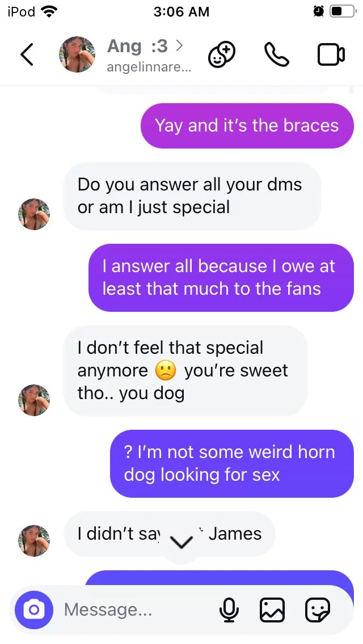Viewport: 363px width, 644px height.
Task: Jump to latest messages with down chevron
Action: 181,542
